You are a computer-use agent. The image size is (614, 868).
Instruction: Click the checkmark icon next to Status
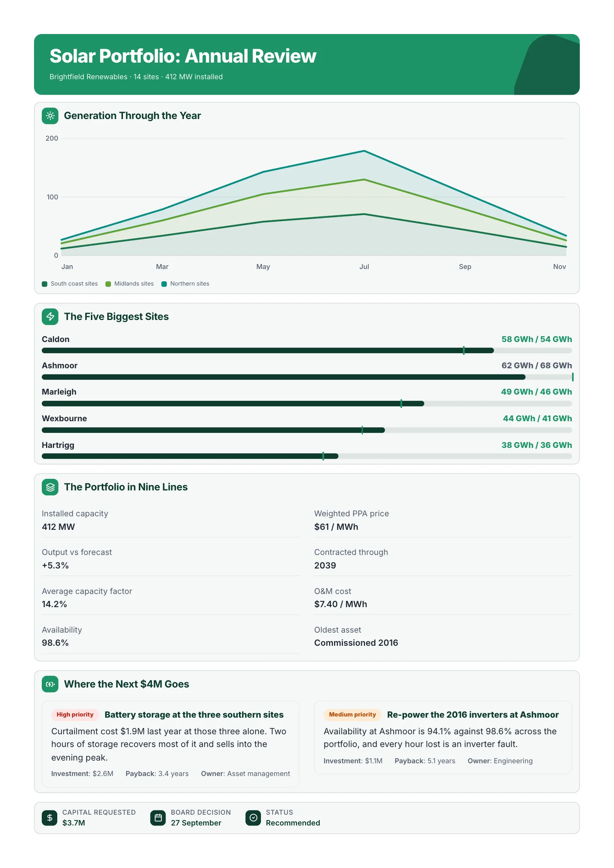(253, 818)
